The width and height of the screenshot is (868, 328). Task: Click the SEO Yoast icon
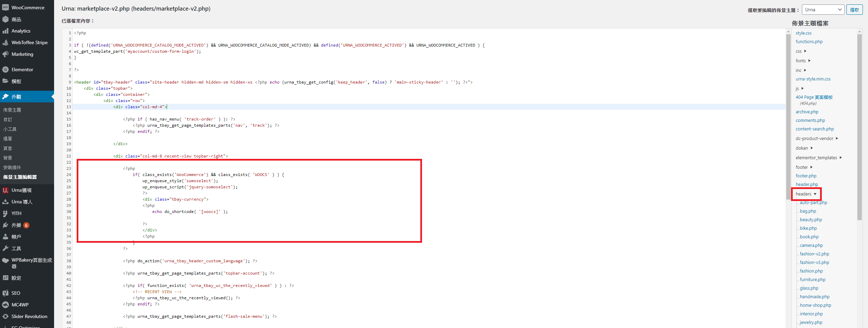pyautogui.click(x=5, y=293)
